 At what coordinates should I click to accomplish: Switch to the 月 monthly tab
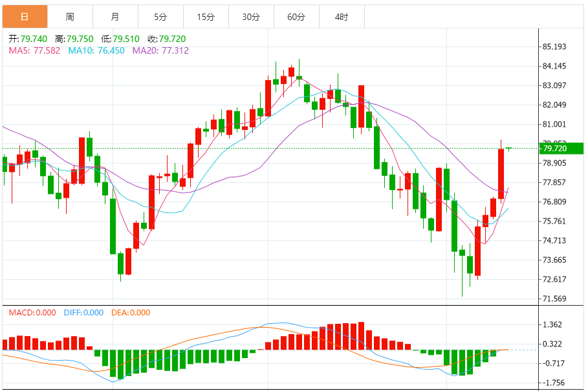tap(116, 16)
